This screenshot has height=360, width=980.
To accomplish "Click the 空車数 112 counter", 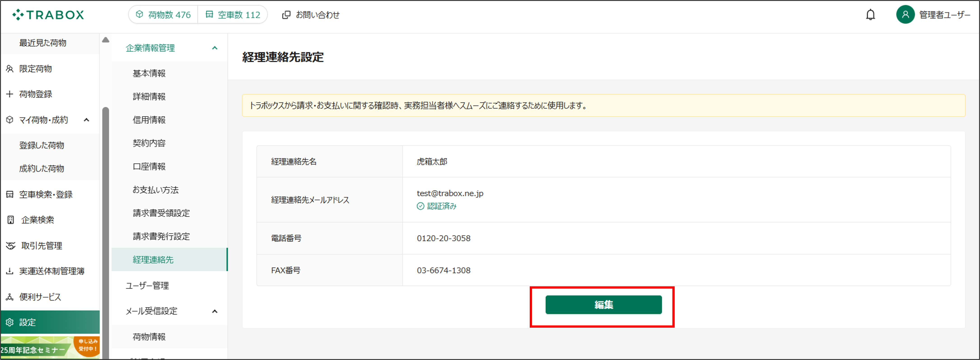I will (x=232, y=14).
